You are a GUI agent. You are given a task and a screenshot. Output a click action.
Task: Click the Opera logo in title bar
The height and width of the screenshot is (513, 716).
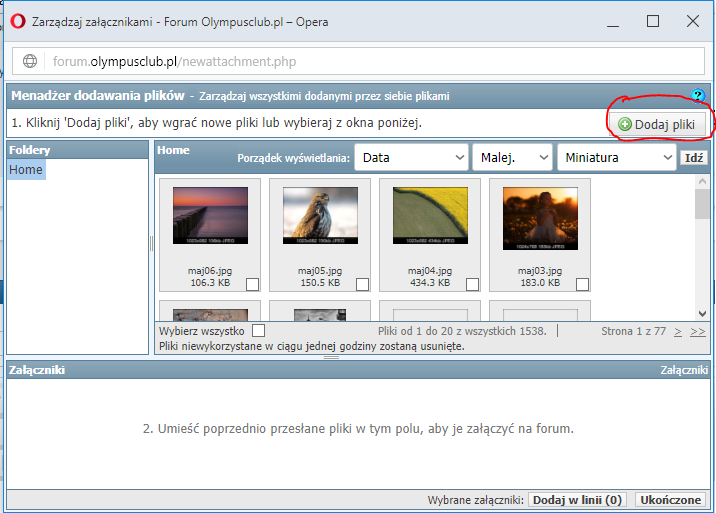(x=17, y=21)
